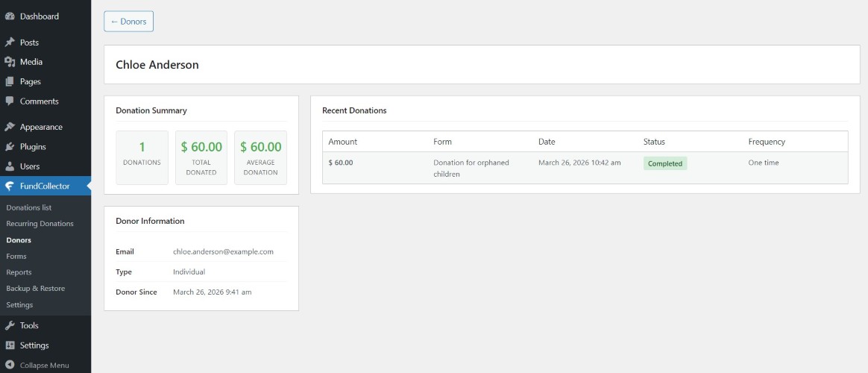Click the Donation Summary heading
Screen dimensions: 868x373
pyautogui.click(x=151, y=110)
